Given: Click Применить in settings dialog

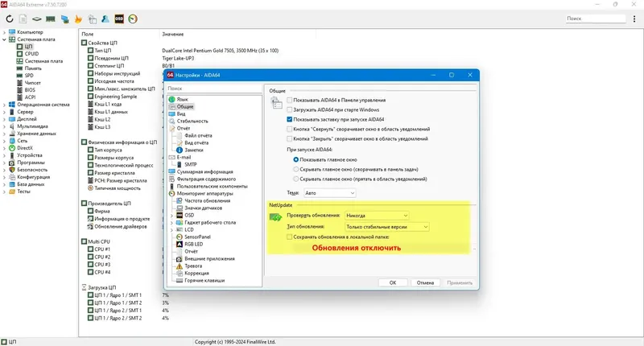Looking at the screenshot, I should point(459,282).
